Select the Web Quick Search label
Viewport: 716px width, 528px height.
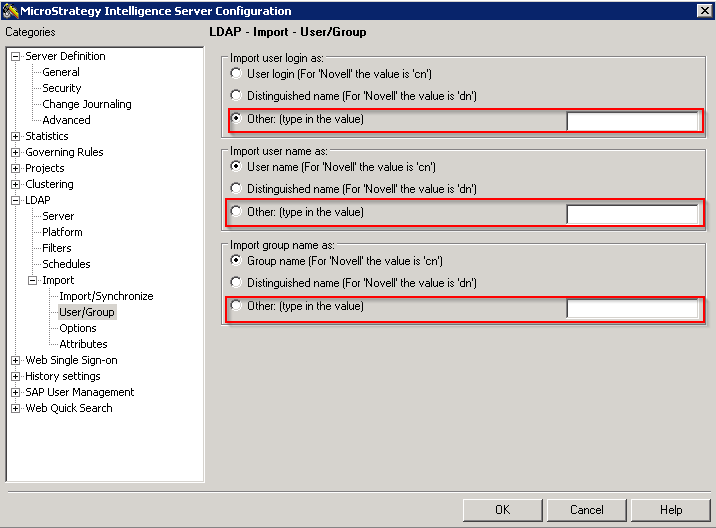click(68, 408)
